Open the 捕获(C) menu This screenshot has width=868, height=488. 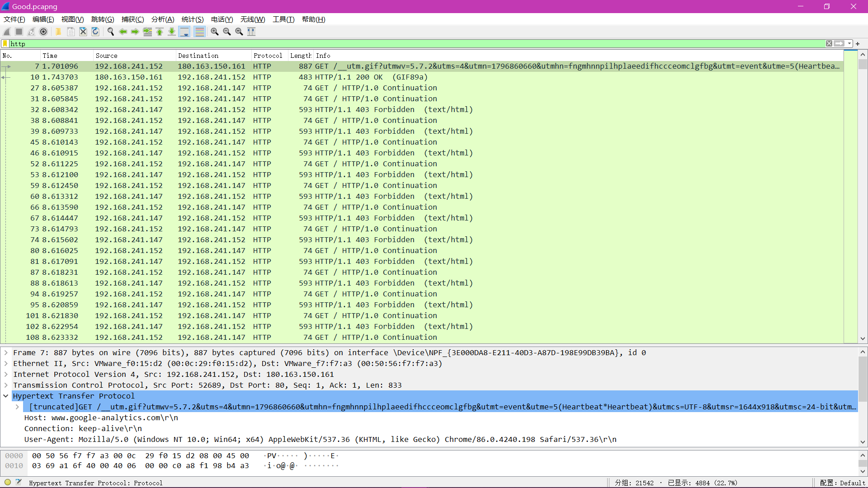tap(133, 19)
